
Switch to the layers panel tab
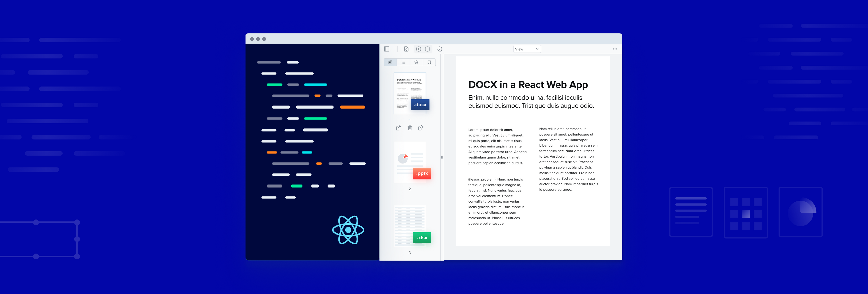point(416,62)
